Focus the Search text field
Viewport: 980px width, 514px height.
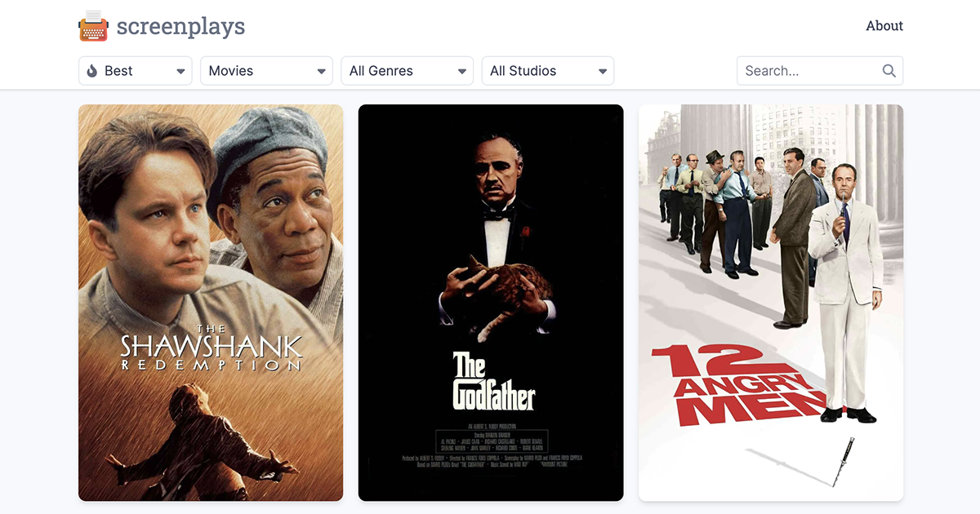tap(820, 71)
